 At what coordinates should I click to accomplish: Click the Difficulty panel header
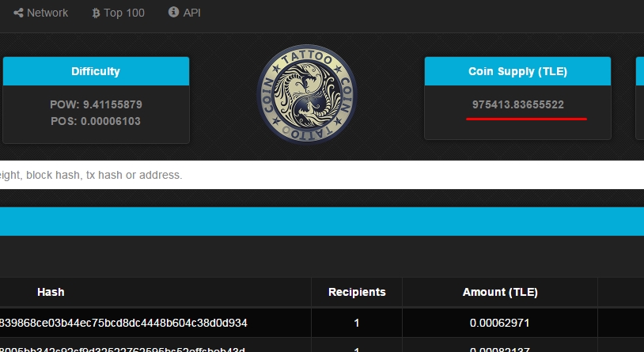coord(96,71)
